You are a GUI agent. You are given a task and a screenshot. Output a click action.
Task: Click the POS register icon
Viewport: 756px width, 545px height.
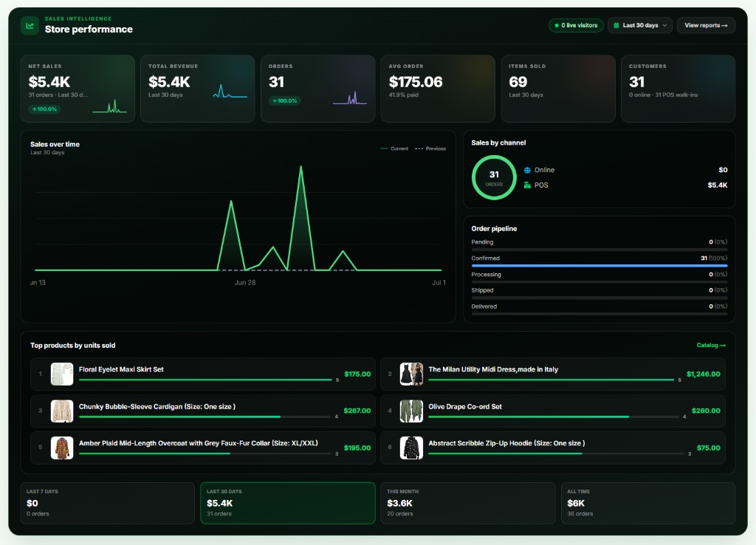[527, 185]
